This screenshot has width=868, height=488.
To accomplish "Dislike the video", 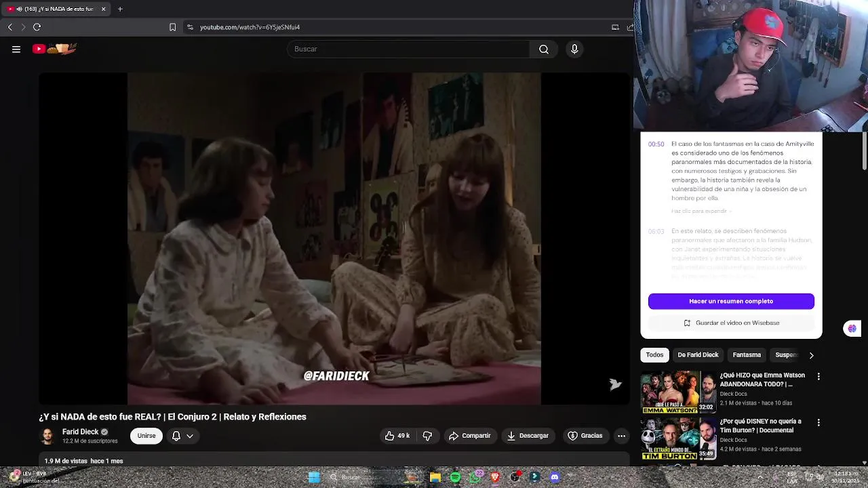I will [427, 436].
